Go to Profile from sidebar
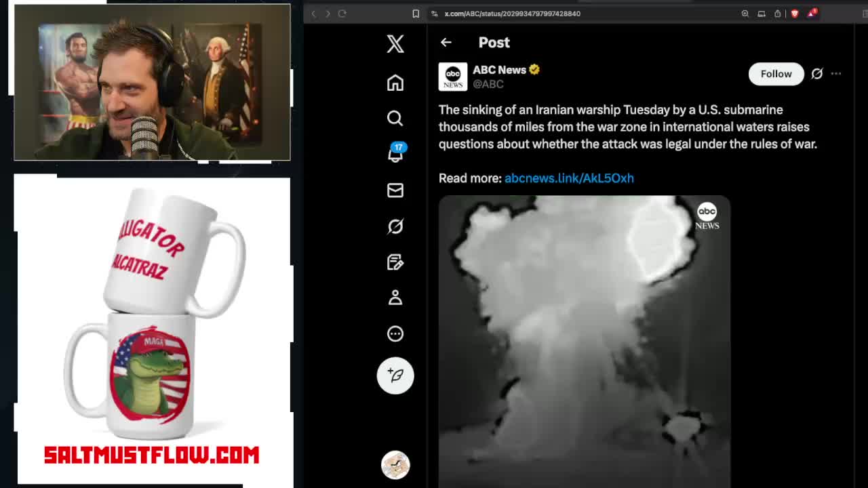This screenshot has height=488, width=868. point(395,298)
